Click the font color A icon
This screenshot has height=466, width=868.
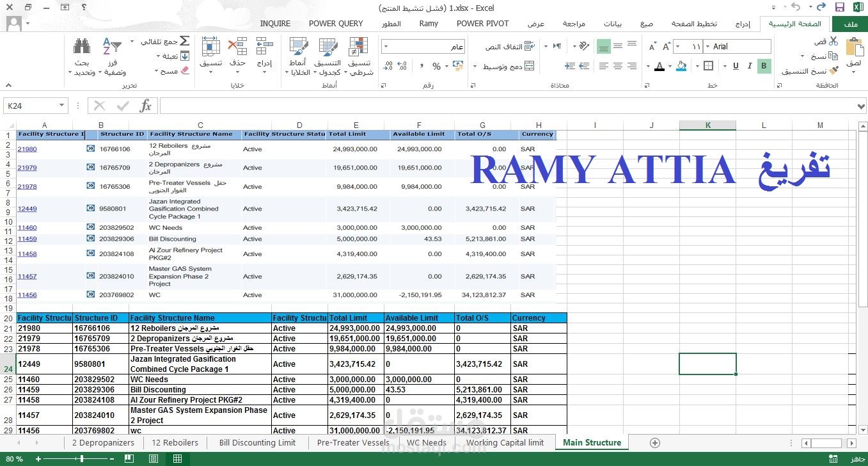(x=660, y=65)
